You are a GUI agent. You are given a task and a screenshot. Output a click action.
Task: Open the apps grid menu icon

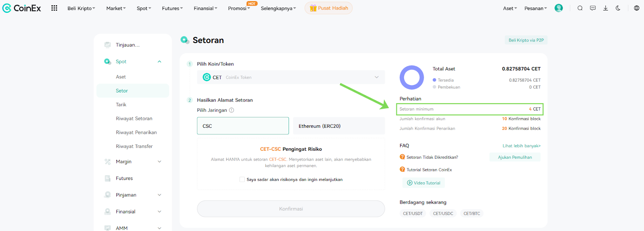coord(54,8)
